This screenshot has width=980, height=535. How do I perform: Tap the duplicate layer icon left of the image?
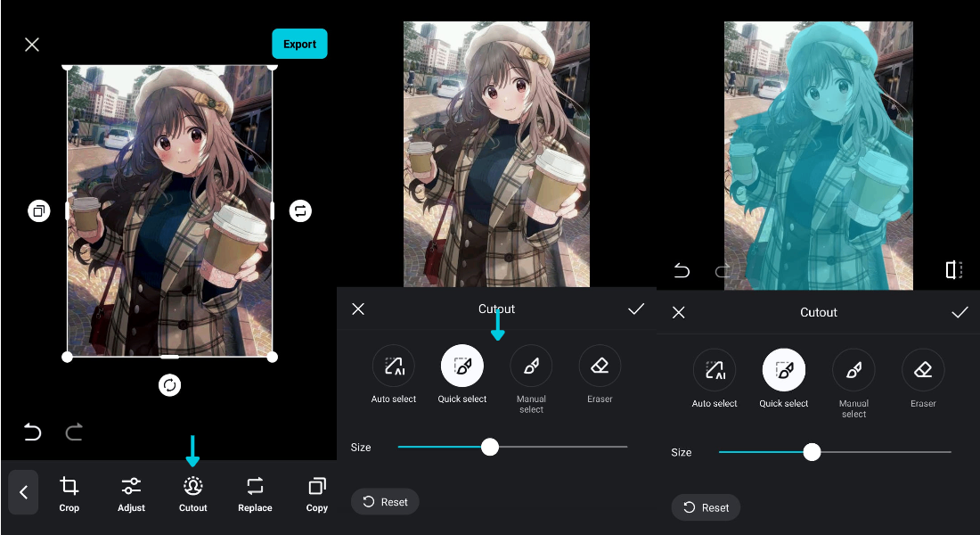[x=38, y=210]
